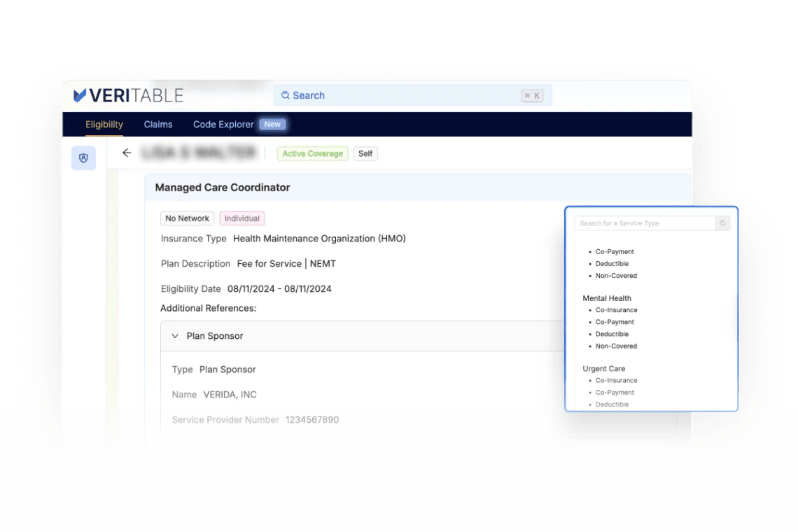The width and height of the screenshot is (798, 532).
Task: Click the Fee for Service | NEMT value
Action: (286, 264)
